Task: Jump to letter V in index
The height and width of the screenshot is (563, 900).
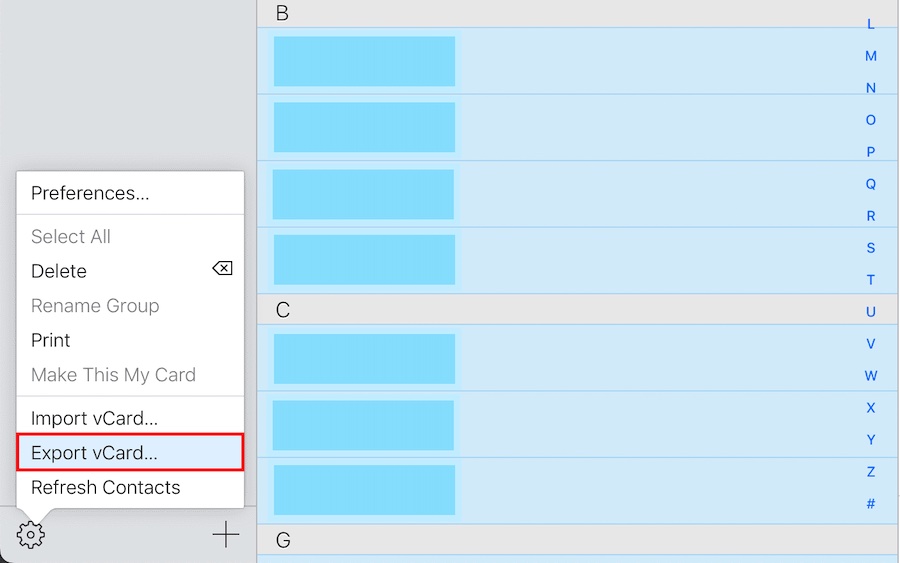Action: pyautogui.click(x=871, y=344)
